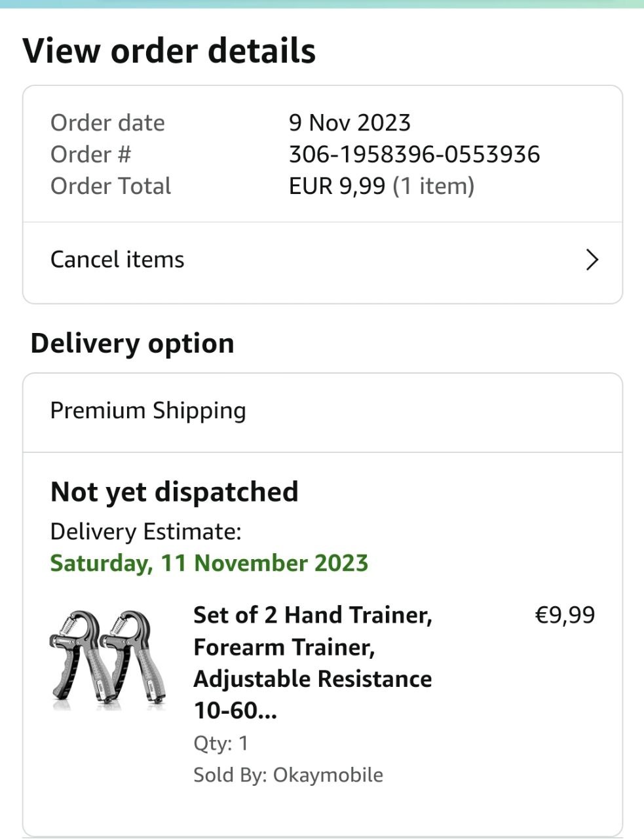Tap the Not yet dispatched status
This screenshot has height=839, width=644.
pos(174,492)
